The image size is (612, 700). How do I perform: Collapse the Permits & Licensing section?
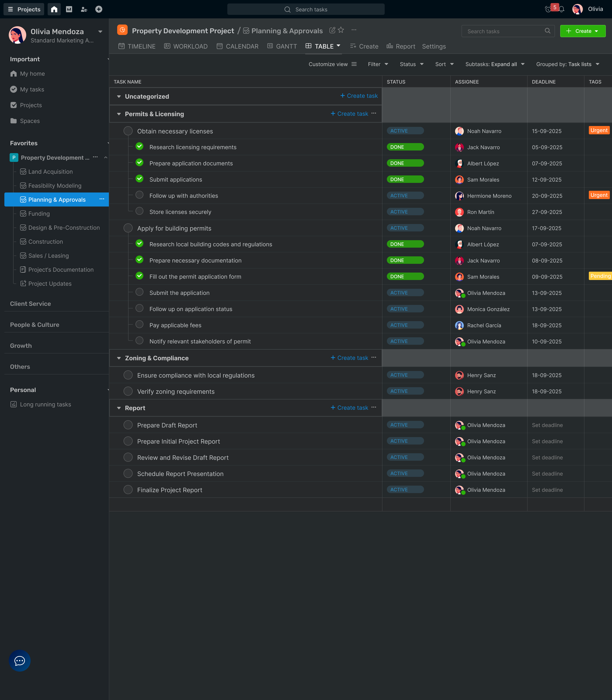click(x=118, y=114)
